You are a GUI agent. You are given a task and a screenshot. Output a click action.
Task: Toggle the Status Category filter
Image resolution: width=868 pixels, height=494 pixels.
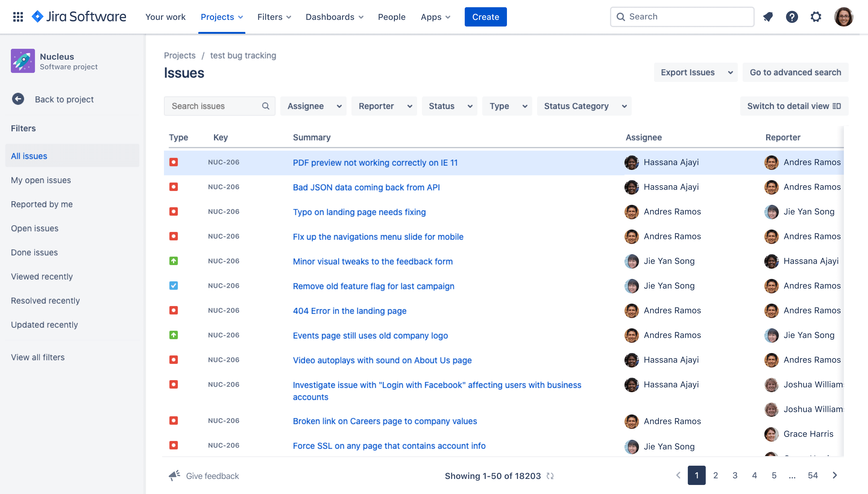(583, 105)
